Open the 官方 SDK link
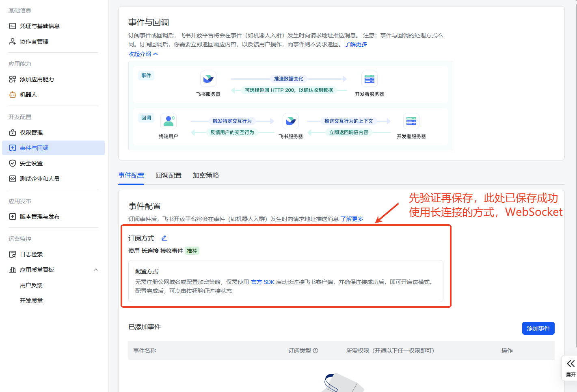 263,282
